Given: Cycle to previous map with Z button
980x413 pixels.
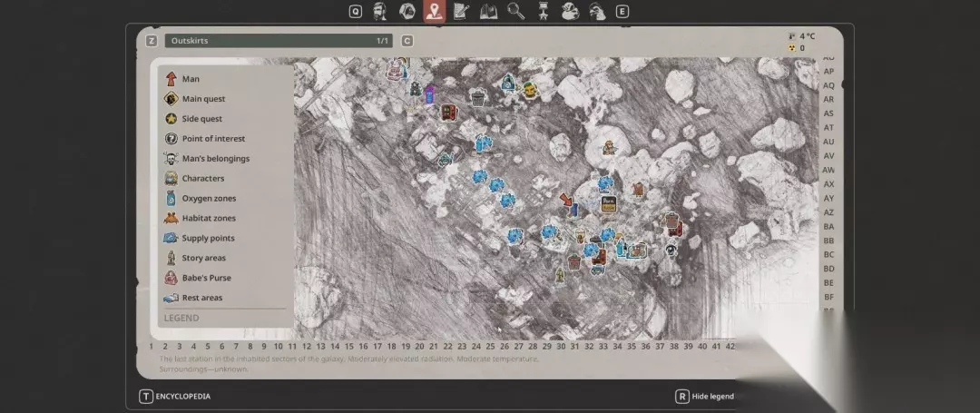Looking at the screenshot, I should pos(152,41).
